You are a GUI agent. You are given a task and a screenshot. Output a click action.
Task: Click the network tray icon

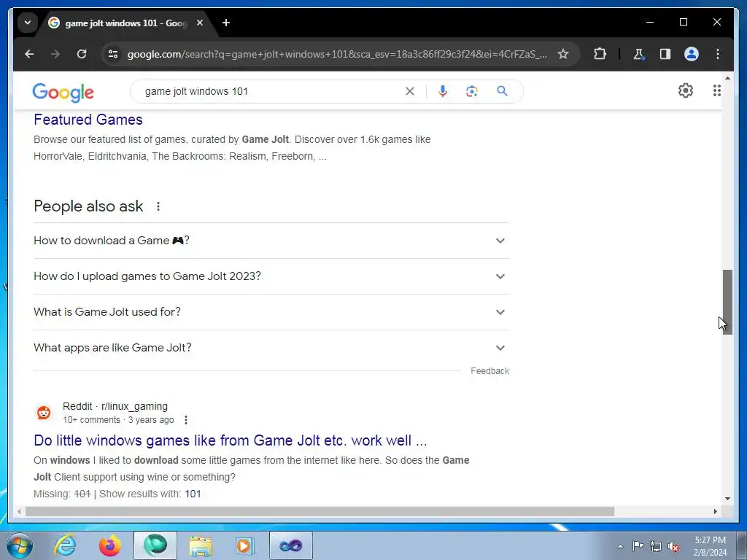point(656,546)
